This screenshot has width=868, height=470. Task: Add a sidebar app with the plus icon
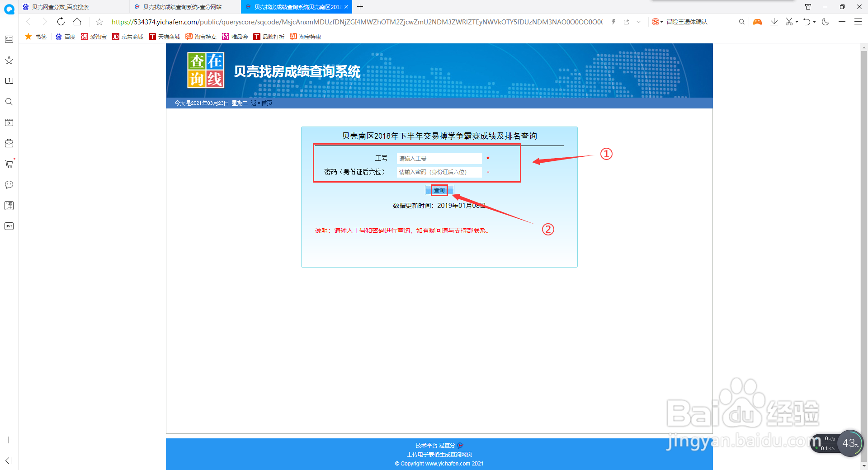9,440
